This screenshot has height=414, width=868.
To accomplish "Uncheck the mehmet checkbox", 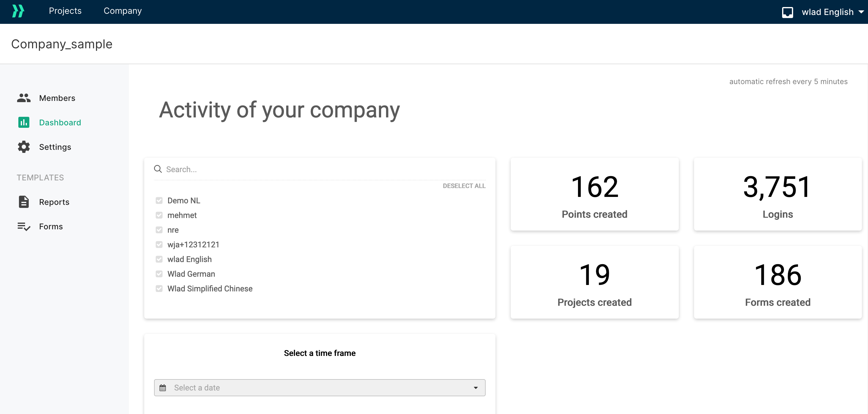I will coord(159,215).
